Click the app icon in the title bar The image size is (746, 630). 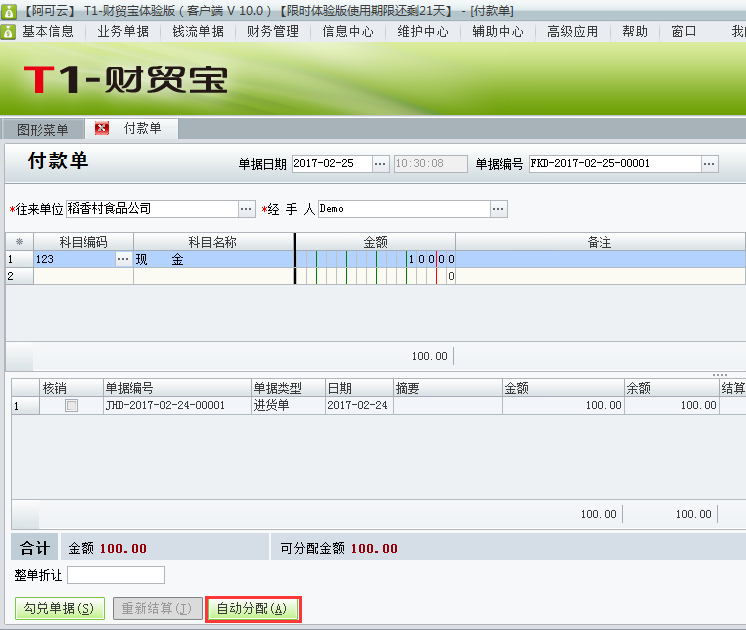click(x=8, y=11)
